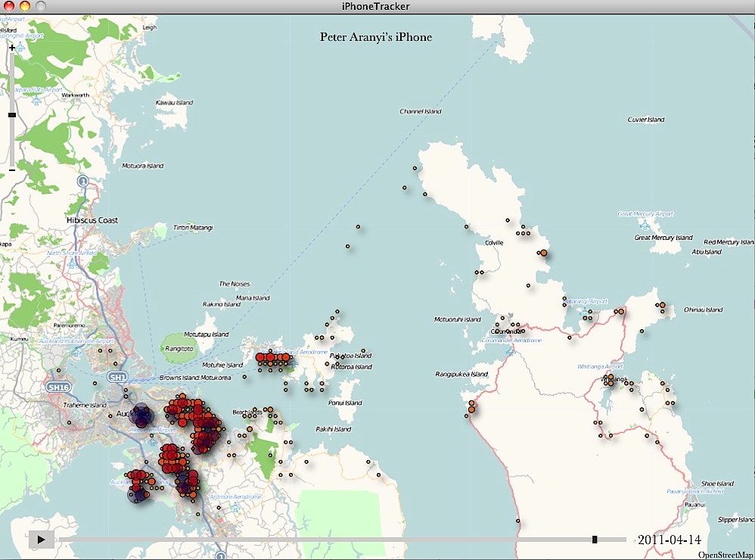The image size is (755, 560).
Task: Click the map zoom slider handle
Action: coord(12,115)
